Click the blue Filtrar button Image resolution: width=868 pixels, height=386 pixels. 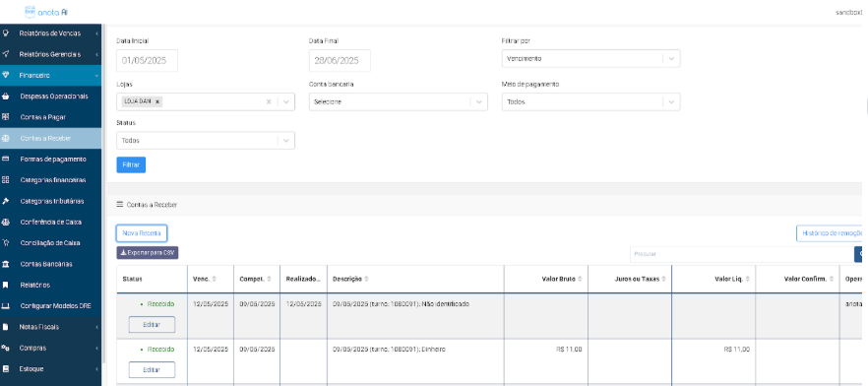point(131,165)
